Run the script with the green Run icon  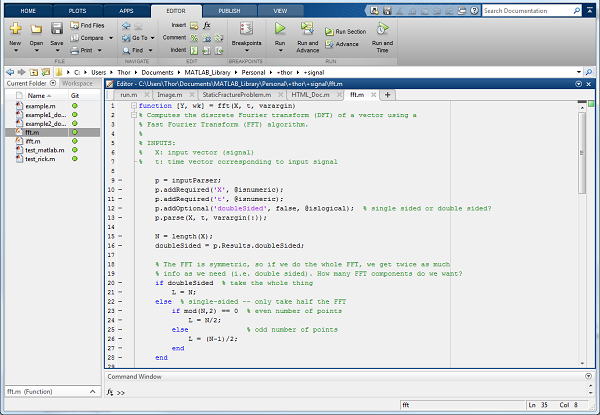(280, 29)
